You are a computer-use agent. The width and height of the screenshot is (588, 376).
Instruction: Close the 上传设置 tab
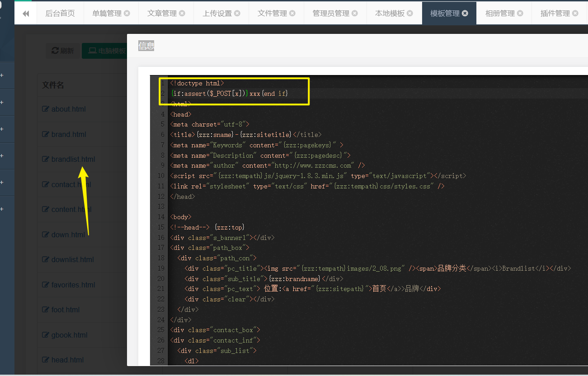coord(237,13)
